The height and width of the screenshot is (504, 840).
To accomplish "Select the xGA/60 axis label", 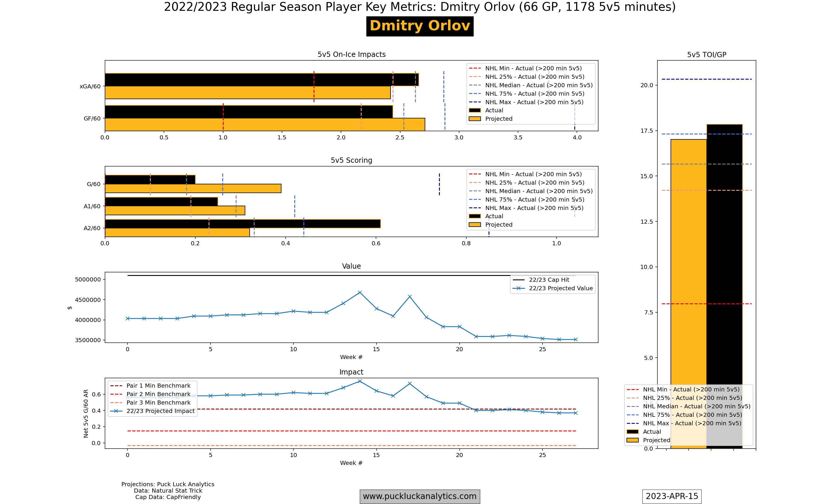I will click(90, 86).
